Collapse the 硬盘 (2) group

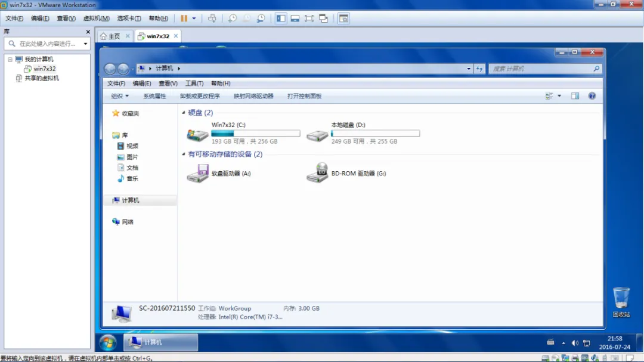[184, 113]
